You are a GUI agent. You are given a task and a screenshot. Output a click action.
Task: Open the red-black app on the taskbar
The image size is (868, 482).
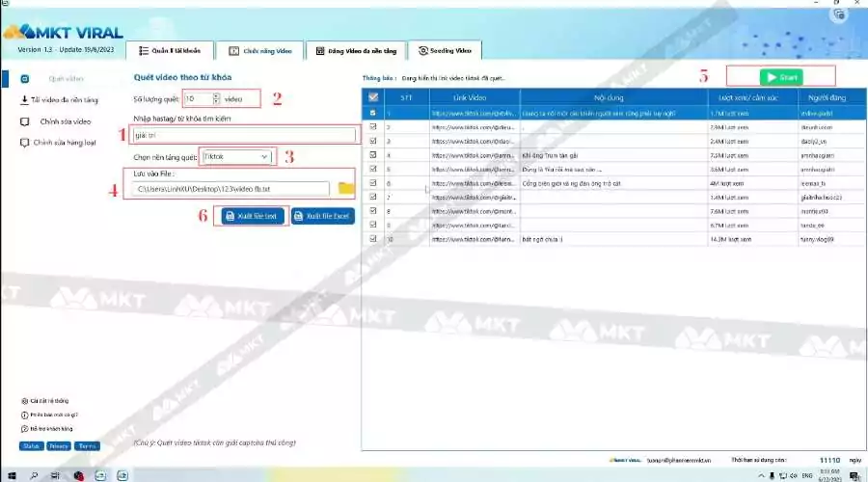(x=78, y=475)
